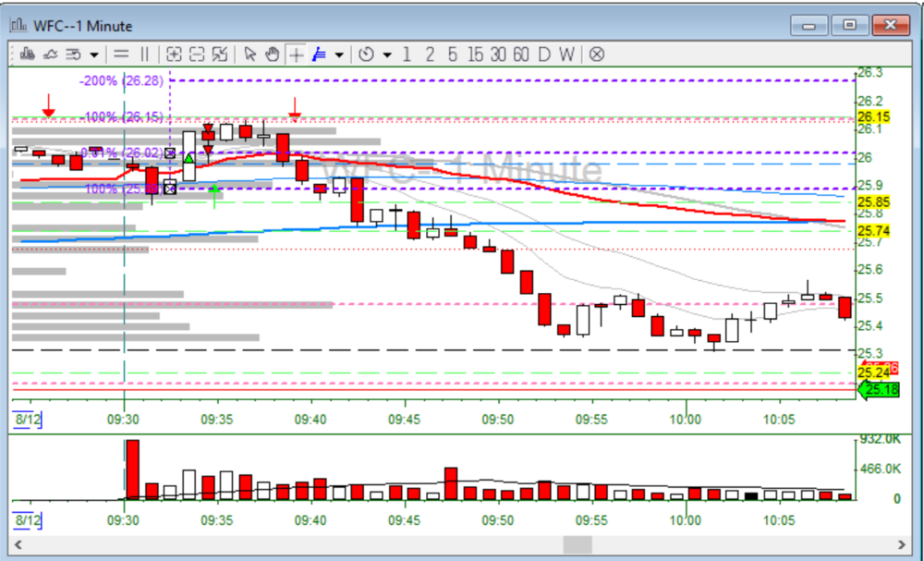Image resolution: width=924 pixels, height=561 pixels.
Task: Click the zoom out minus-box icon
Action: tap(197, 55)
